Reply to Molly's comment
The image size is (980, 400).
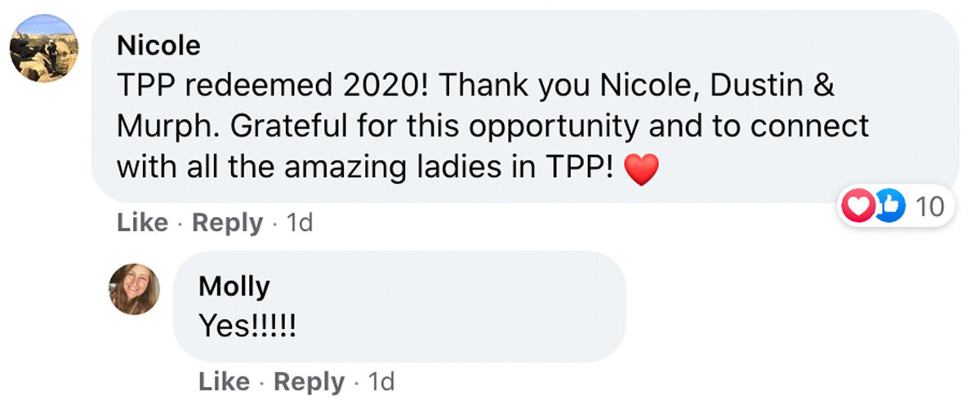coord(309,381)
